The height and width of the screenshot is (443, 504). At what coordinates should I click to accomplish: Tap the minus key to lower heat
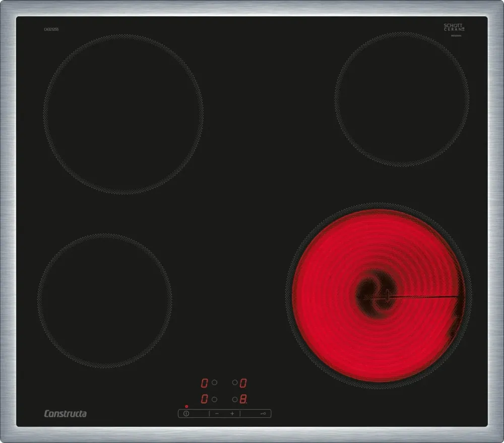point(217,413)
